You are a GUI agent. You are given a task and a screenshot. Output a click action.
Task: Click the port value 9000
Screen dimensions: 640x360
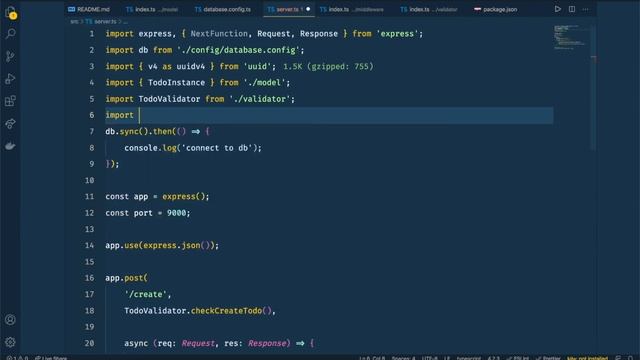(x=176, y=213)
